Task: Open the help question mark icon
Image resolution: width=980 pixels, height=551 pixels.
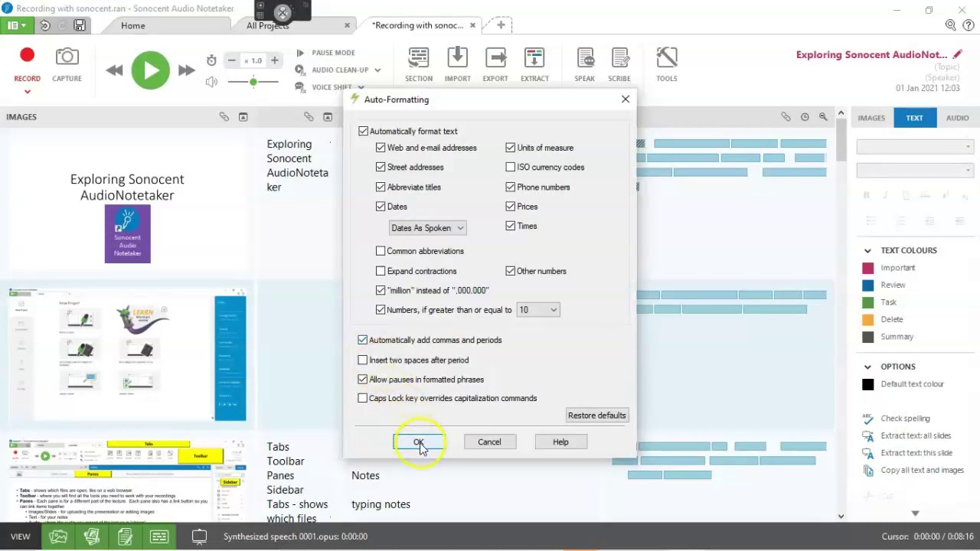Action: click(969, 25)
